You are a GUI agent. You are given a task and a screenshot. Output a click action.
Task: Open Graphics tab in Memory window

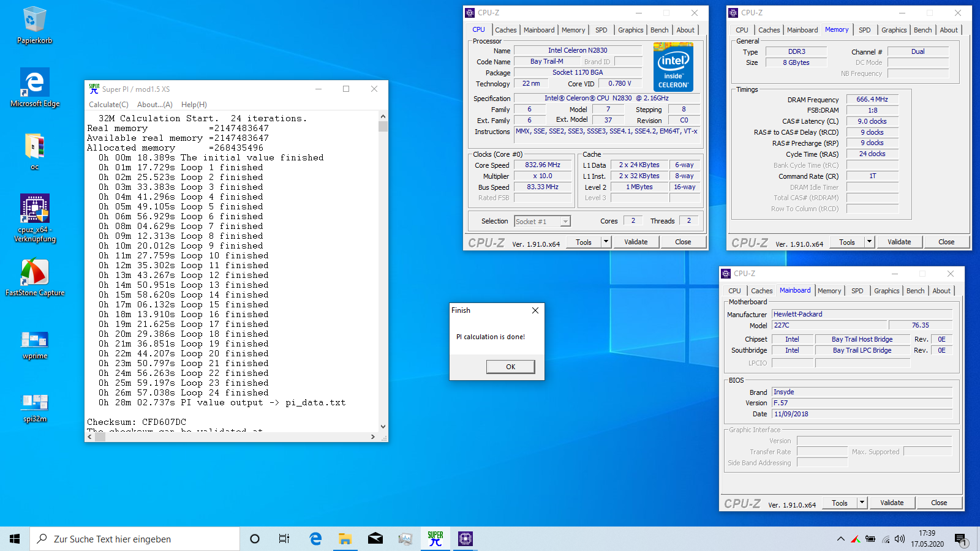(894, 30)
